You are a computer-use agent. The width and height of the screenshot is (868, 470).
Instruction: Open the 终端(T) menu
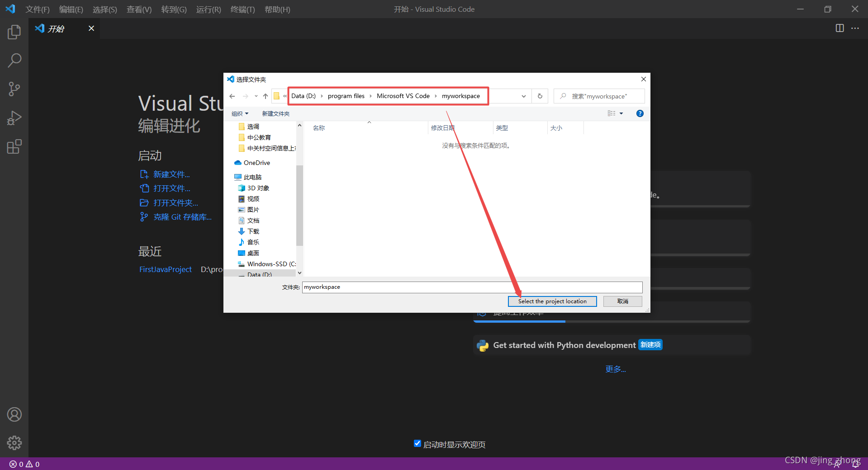pos(242,9)
